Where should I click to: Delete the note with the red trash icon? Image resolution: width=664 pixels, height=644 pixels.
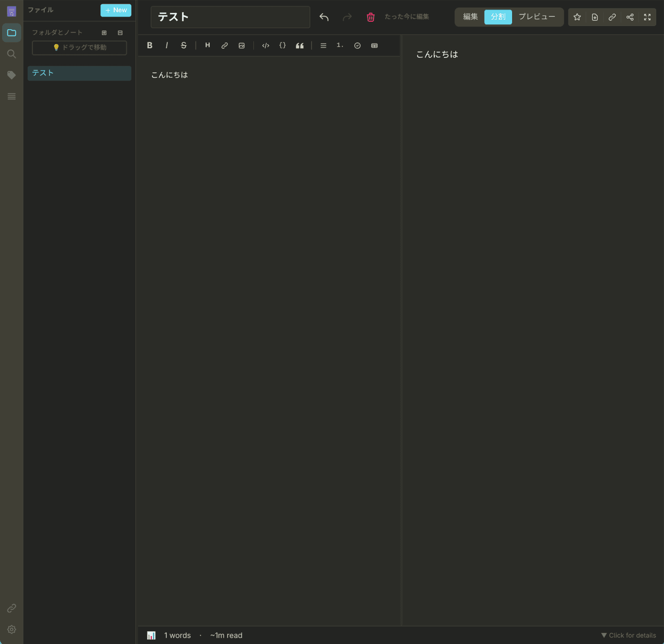click(371, 17)
